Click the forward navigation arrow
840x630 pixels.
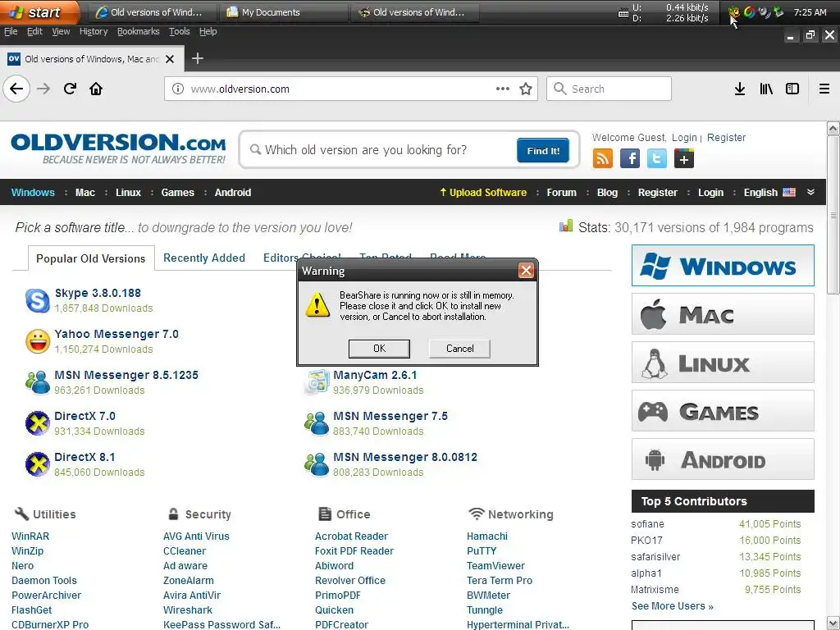pyautogui.click(x=43, y=89)
